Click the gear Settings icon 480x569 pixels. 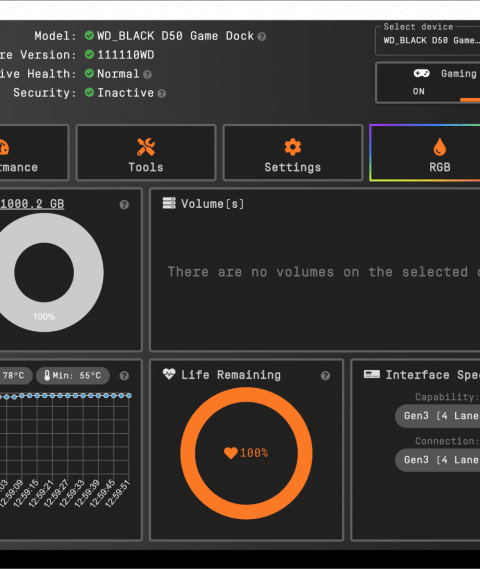(x=293, y=147)
